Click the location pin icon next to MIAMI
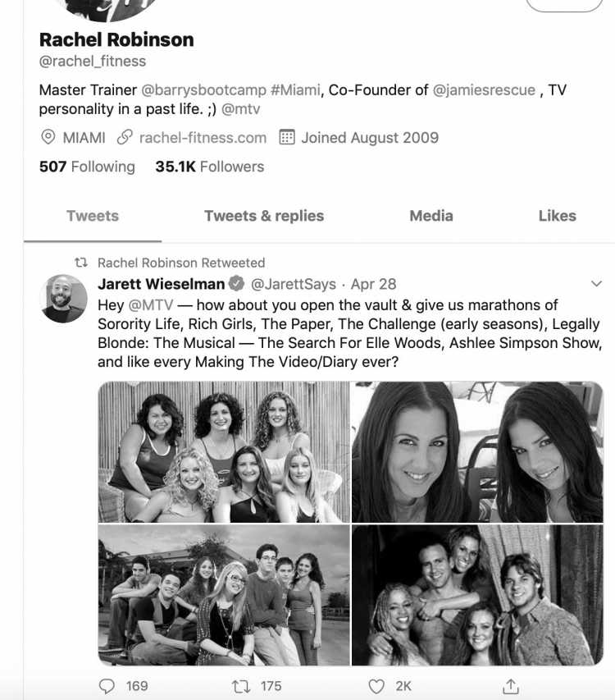Viewport: 615px width, 700px height. pyautogui.click(x=48, y=137)
